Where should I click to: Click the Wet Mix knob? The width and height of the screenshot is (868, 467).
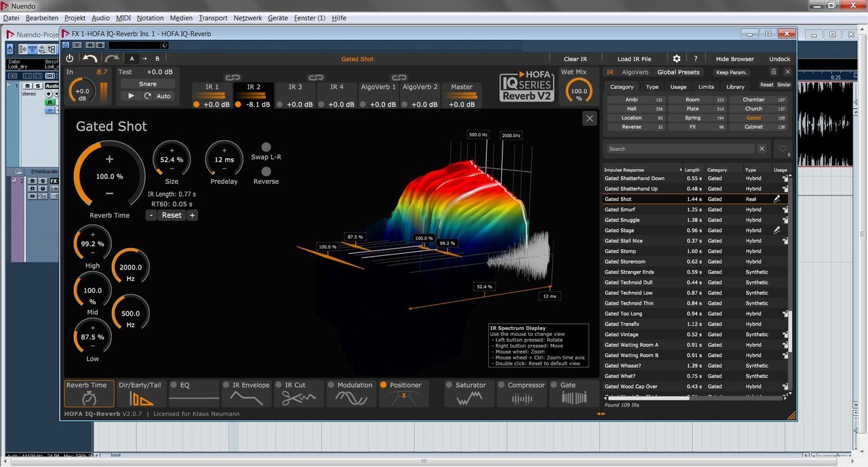click(x=578, y=91)
